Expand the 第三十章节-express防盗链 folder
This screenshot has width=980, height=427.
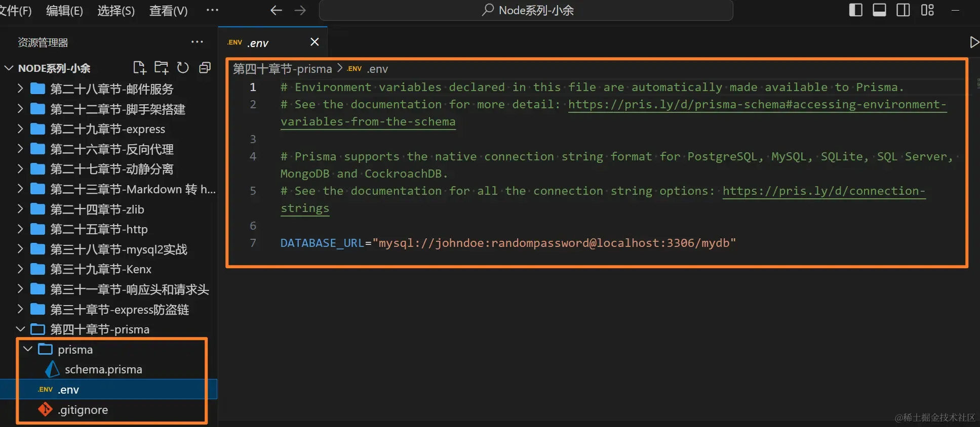20,309
